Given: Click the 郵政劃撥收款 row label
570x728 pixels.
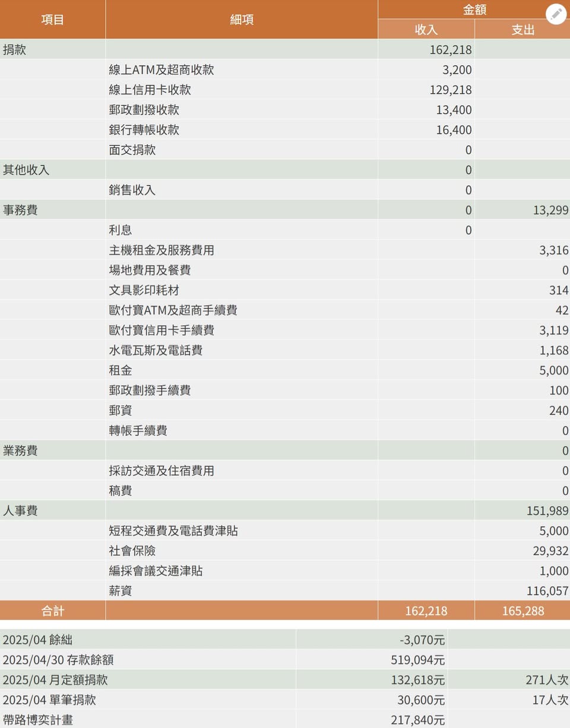Looking at the screenshot, I should click(144, 110).
